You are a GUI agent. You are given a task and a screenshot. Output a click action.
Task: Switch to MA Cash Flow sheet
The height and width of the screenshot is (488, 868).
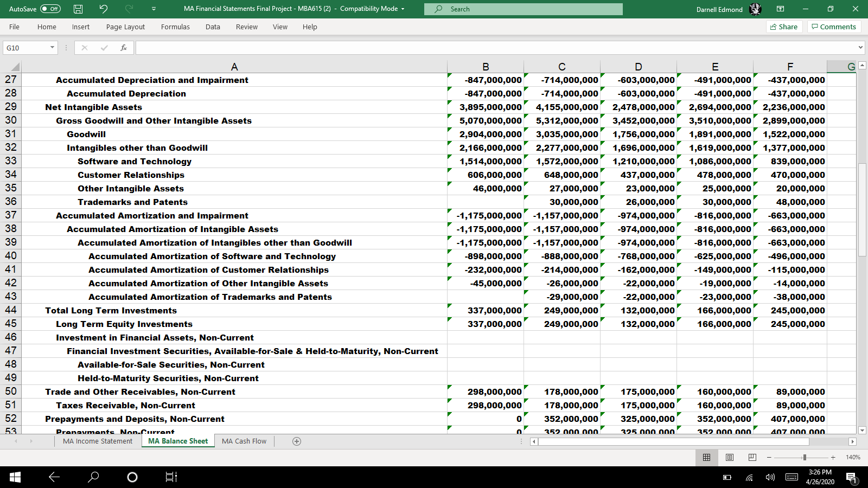click(x=244, y=441)
